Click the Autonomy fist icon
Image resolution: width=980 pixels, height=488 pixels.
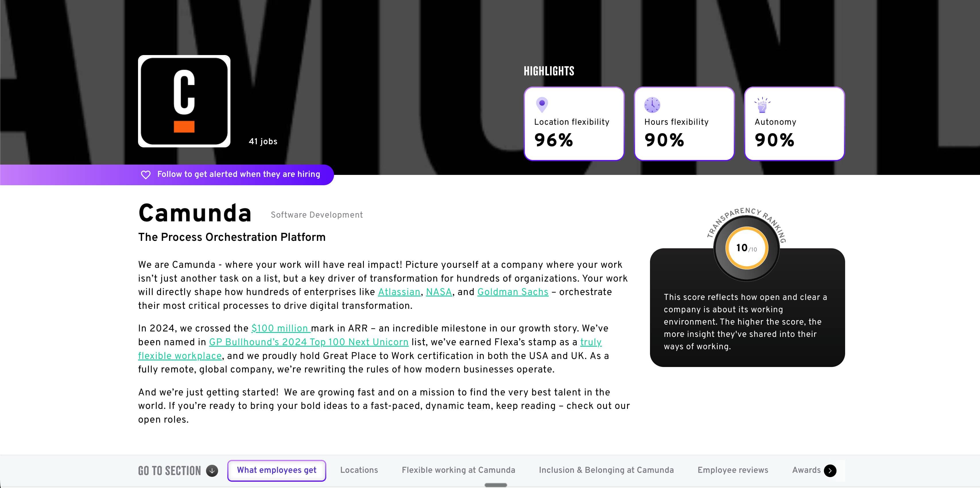click(x=762, y=105)
